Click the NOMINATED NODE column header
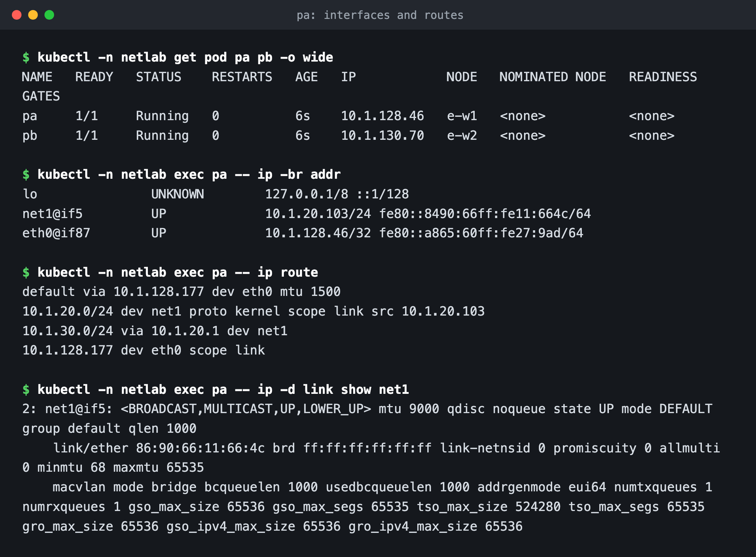 553,77
